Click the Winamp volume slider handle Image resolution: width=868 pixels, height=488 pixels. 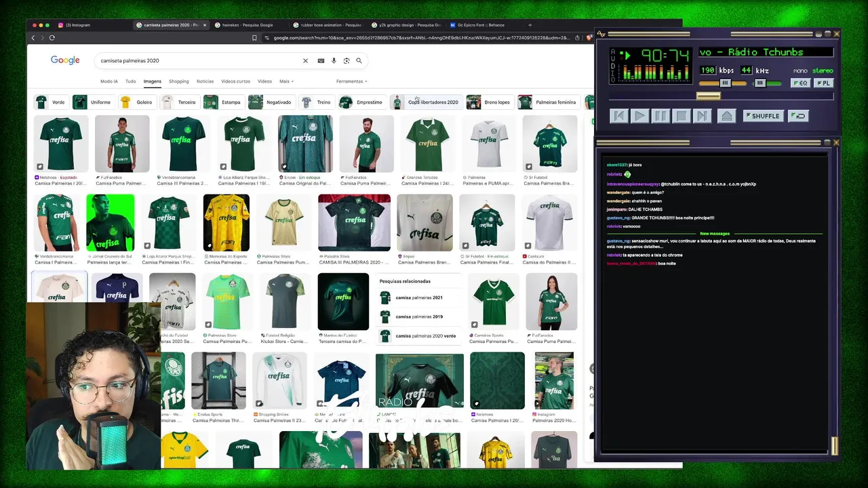[x=726, y=83]
